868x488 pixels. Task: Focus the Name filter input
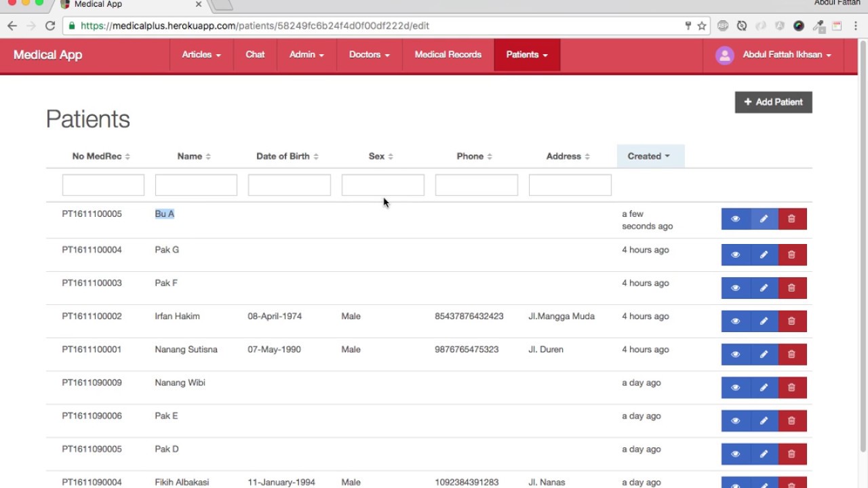(196, 185)
